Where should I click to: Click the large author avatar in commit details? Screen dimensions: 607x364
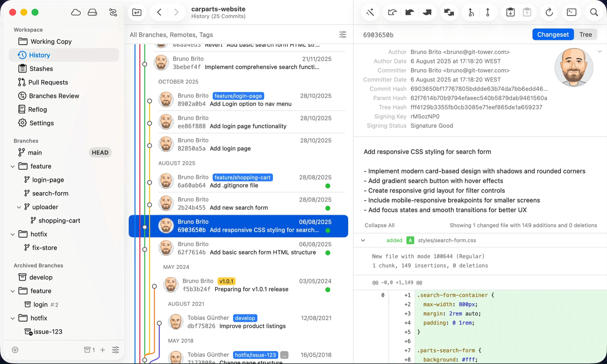(574, 67)
